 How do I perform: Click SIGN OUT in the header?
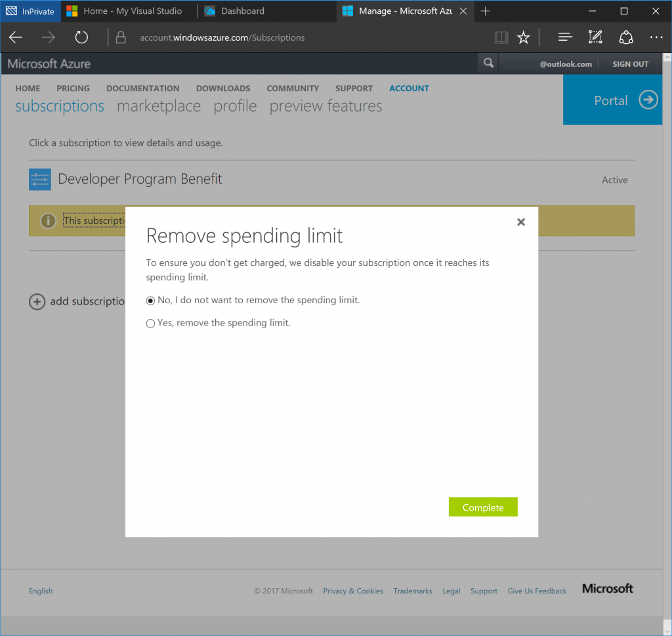(631, 64)
